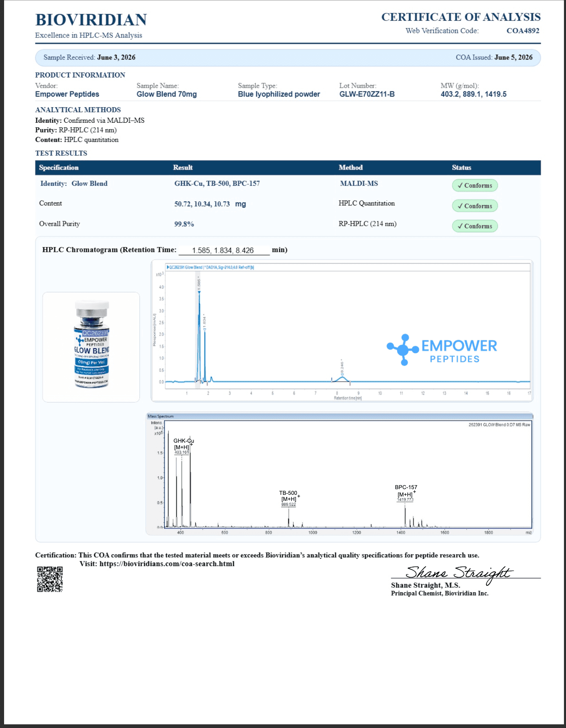This screenshot has height=728, width=566.
Task: Click the overall purity value 99.8%
Action: coord(184,224)
